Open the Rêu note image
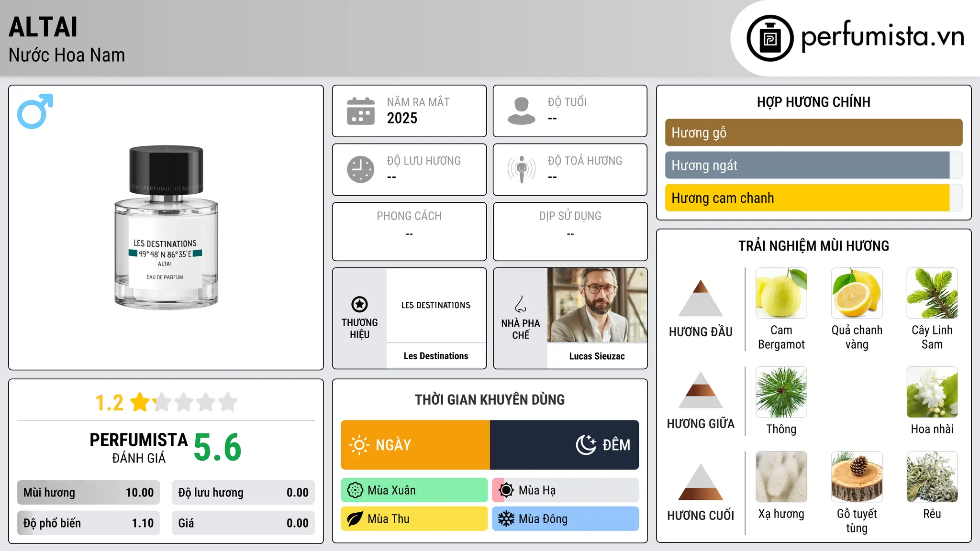980x551 pixels. pyautogui.click(x=932, y=477)
